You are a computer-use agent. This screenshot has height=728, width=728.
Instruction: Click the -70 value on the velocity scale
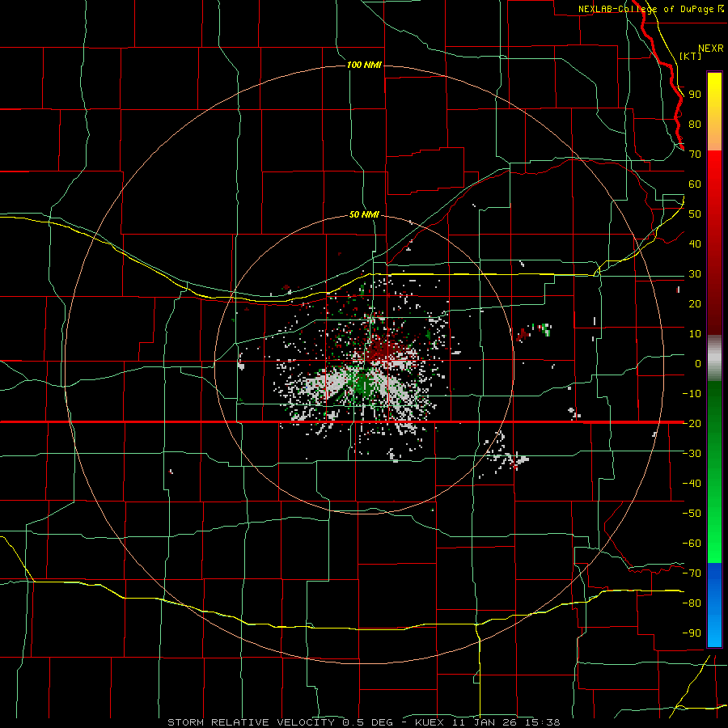tap(692, 573)
